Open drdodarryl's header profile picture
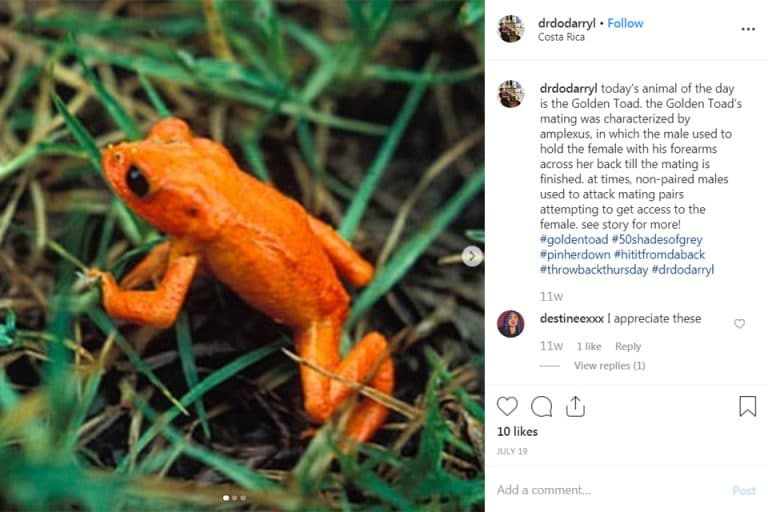The image size is (768, 512). tap(511, 29)
